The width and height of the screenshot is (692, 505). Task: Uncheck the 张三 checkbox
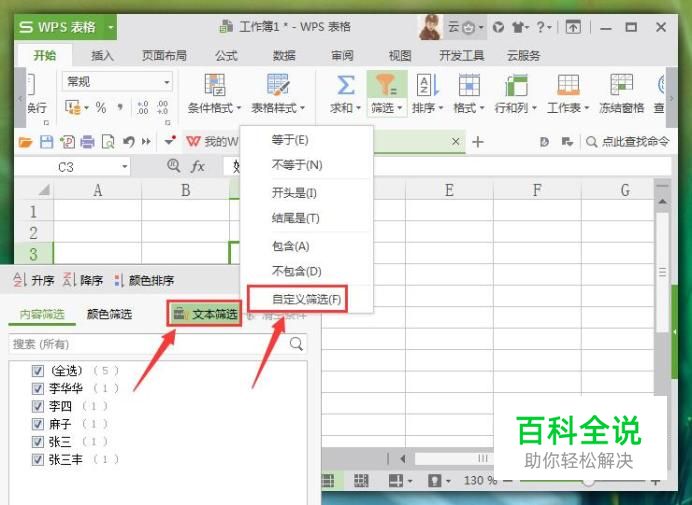pos(38,441)
